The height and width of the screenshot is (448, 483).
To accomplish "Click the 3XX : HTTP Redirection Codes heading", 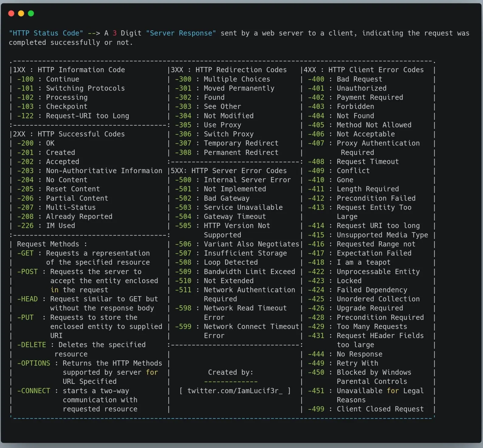I will click(229, 70).
